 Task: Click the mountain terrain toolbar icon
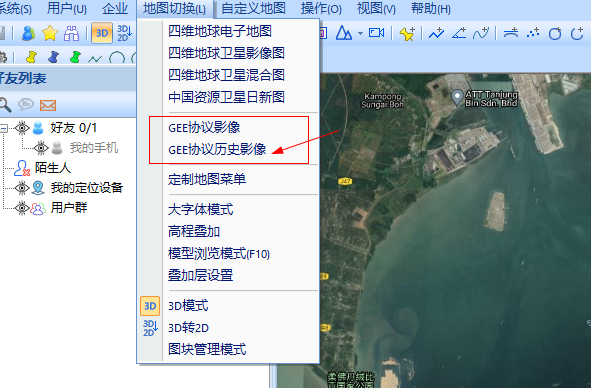tap(343, 33)
